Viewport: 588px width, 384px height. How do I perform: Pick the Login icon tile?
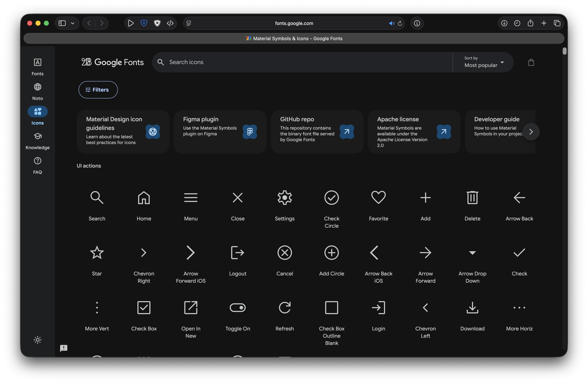[x=379, y=307]
